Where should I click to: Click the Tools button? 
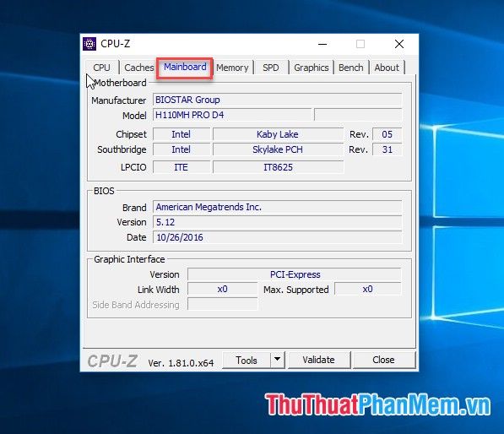point(247,360)
